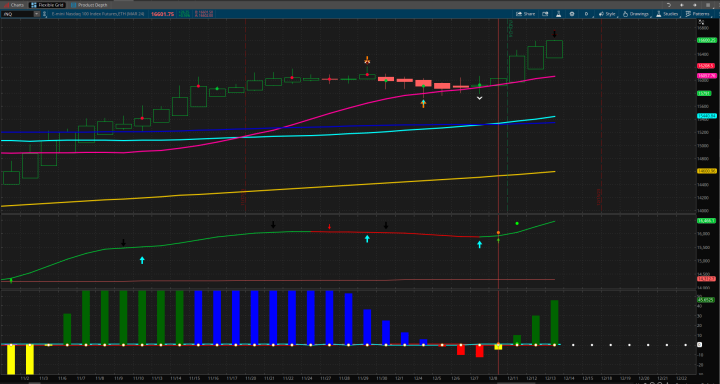Click the undo arrow icon at top right

[x=669, y=5]
